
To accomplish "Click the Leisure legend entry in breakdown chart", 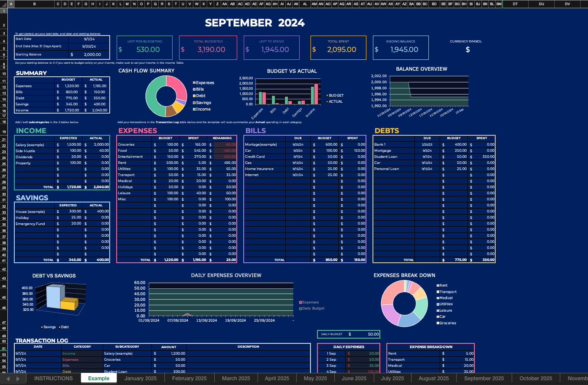I will point(444,310).
